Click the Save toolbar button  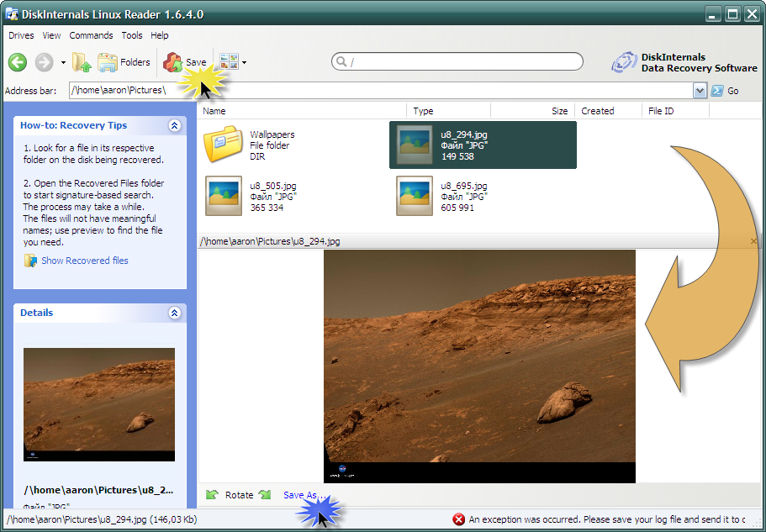pos(185,62)
